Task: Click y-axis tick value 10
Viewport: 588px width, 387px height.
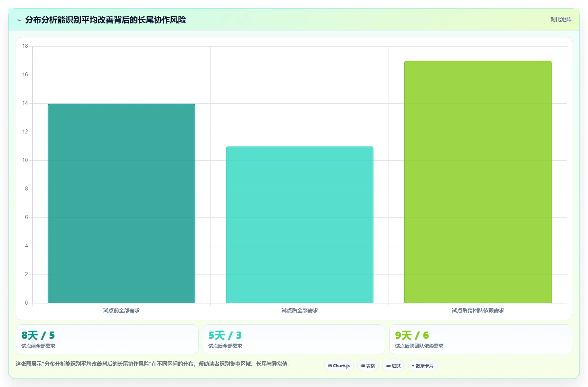Action: (25, 160)
